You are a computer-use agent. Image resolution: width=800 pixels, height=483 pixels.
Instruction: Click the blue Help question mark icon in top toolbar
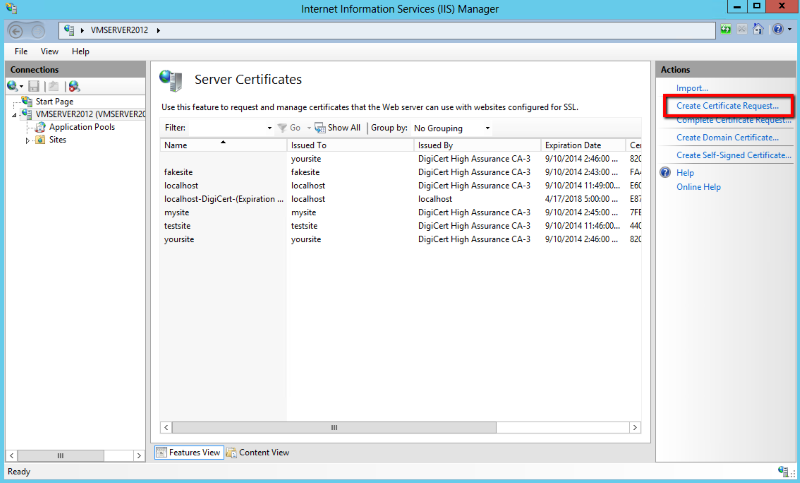[776, 30]
